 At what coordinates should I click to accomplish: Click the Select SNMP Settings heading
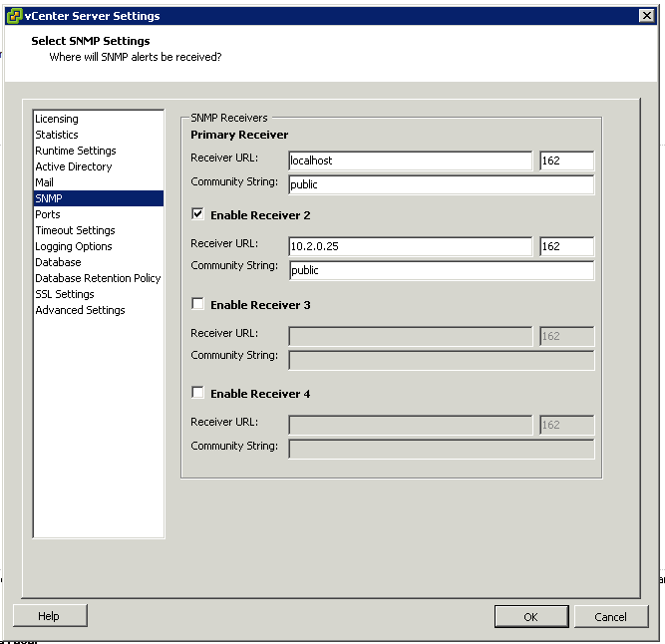click(x=91, y=41)
